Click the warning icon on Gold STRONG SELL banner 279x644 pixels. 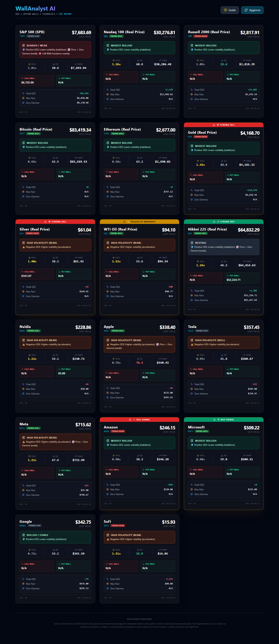214,125
